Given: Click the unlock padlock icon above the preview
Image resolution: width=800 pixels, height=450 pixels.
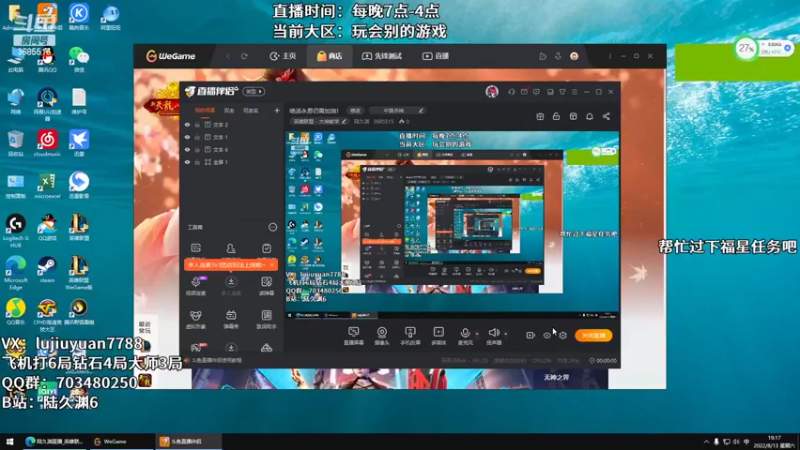Looking at the screenshot, I should [x=556, y=116].
